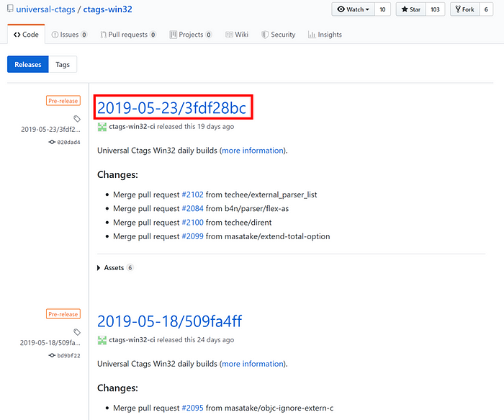The image size is (504, 420).
Task: Click the tag icon for 2019-05-23 release
Action: click(77, 119)
